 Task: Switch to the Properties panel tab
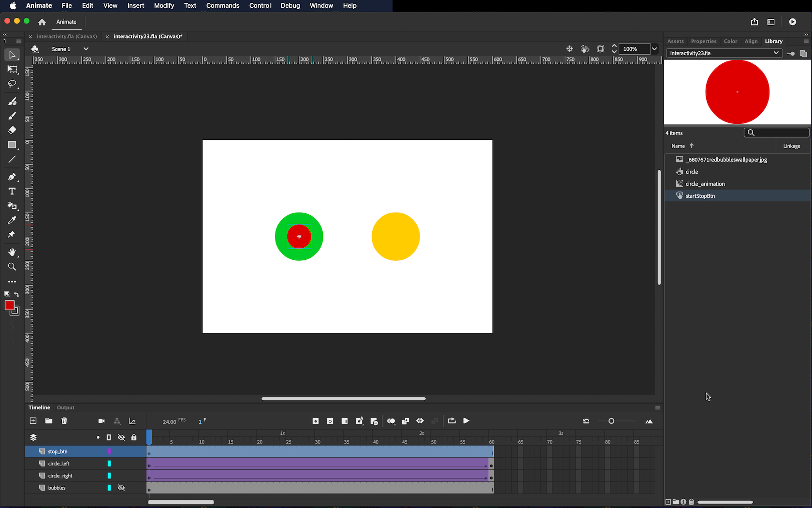703,42
